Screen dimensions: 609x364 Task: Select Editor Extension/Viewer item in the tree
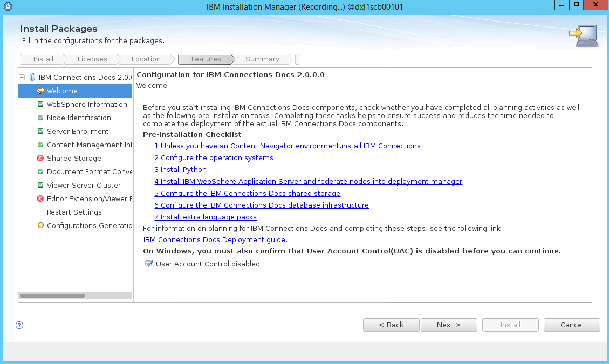(x=90, y=198)
